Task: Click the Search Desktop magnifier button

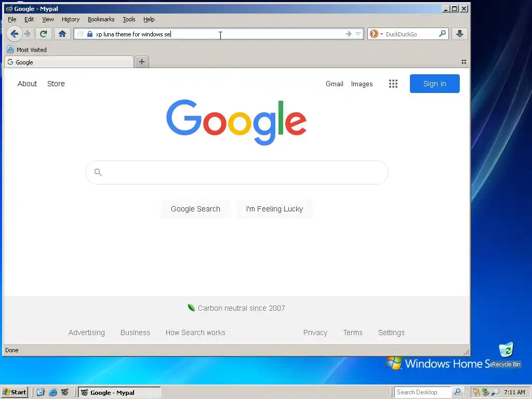Action: pos(457,392)
